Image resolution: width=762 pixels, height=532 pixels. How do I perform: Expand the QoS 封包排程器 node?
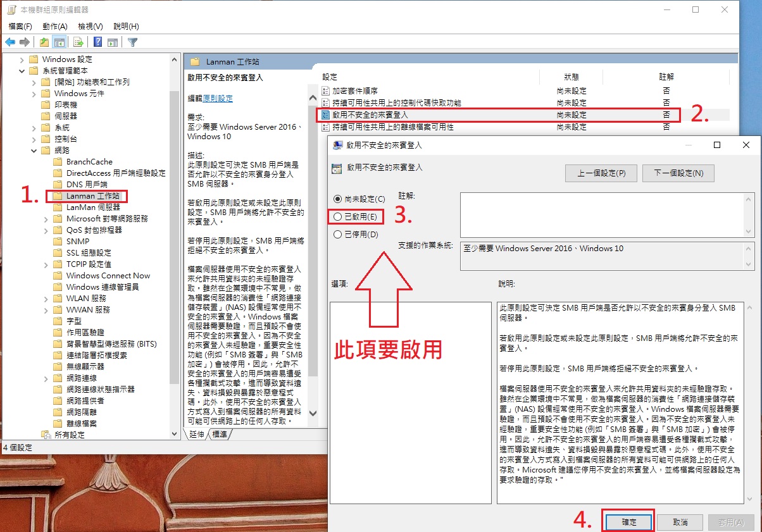[46, 230]
